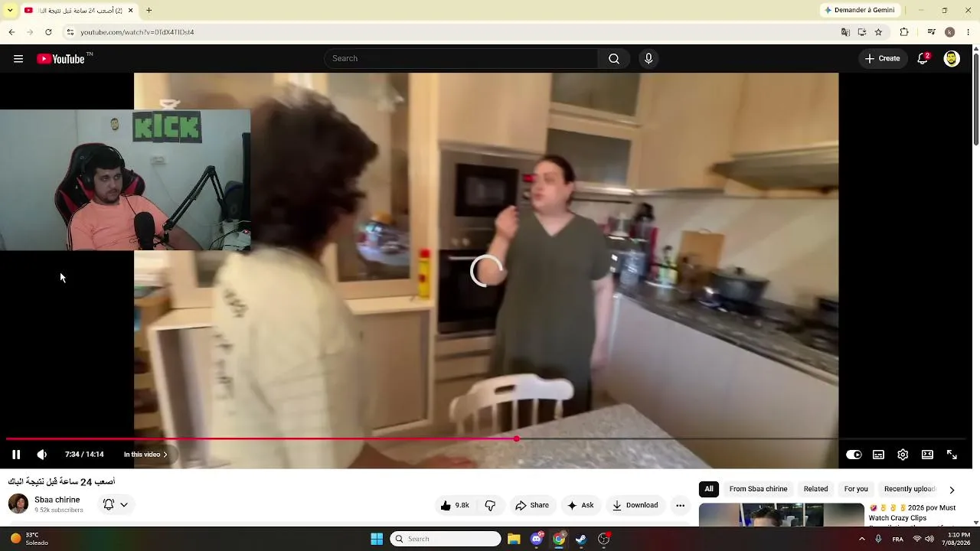Click 'Demander à Gemini' button

pyautogui.click(x=859, y=10)
